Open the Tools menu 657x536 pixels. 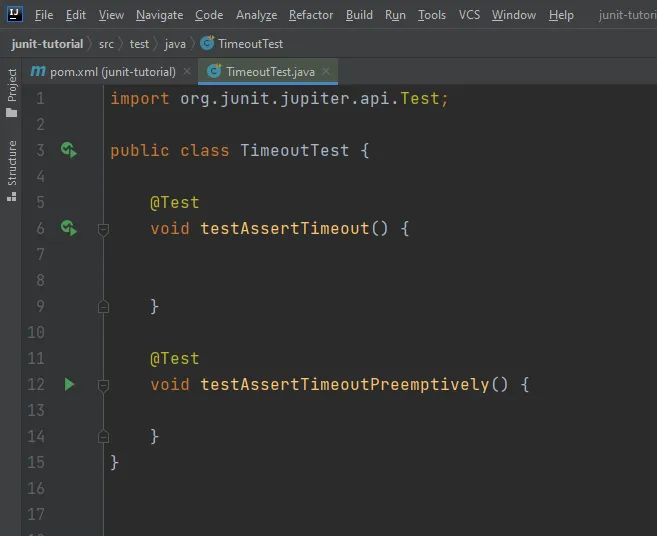coord(432,15)
